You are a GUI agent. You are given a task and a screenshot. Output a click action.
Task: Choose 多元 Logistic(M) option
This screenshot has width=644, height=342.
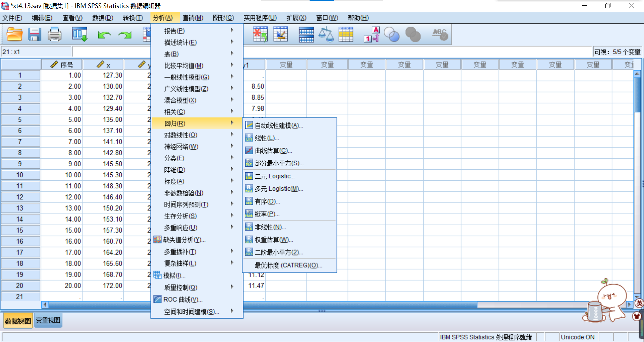pos(289,189)
